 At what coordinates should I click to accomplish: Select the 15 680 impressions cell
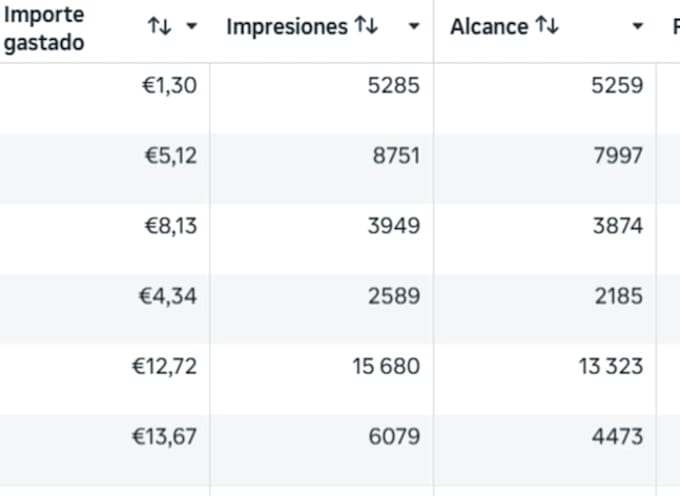tap(386, 366)
